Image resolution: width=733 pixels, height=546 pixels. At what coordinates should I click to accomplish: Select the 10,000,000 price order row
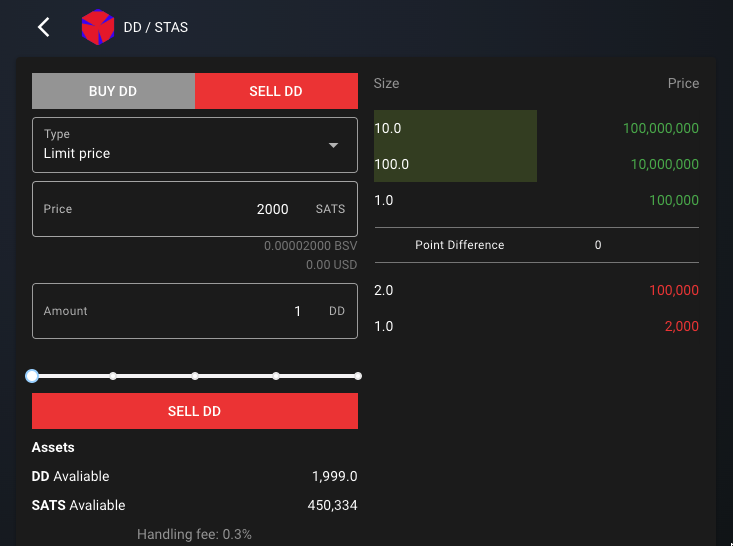(536, 164)
